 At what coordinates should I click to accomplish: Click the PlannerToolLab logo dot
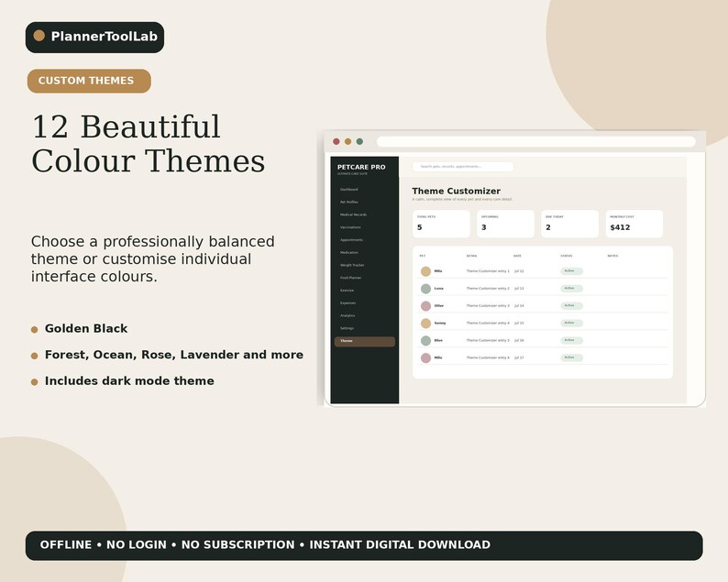(x=39, y=36)
